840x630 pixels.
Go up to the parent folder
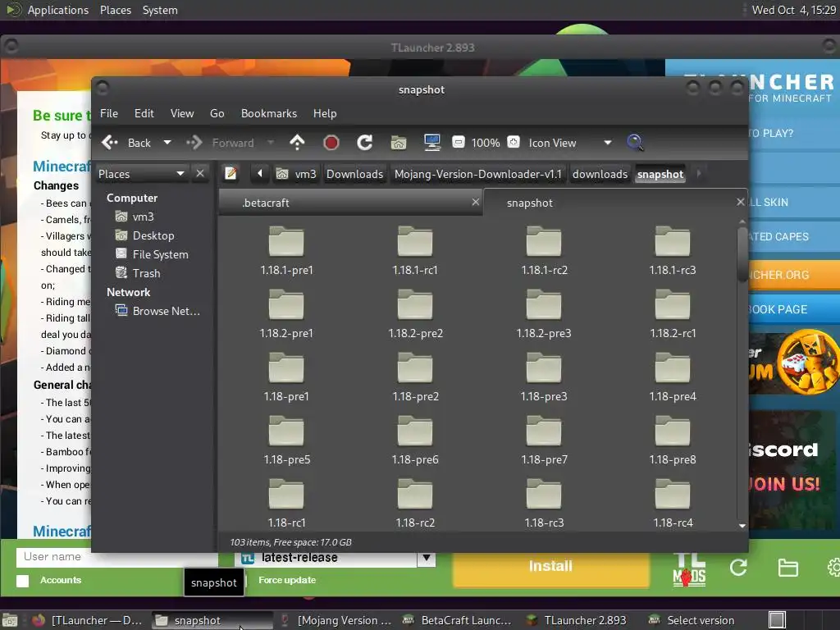point(297,143)
